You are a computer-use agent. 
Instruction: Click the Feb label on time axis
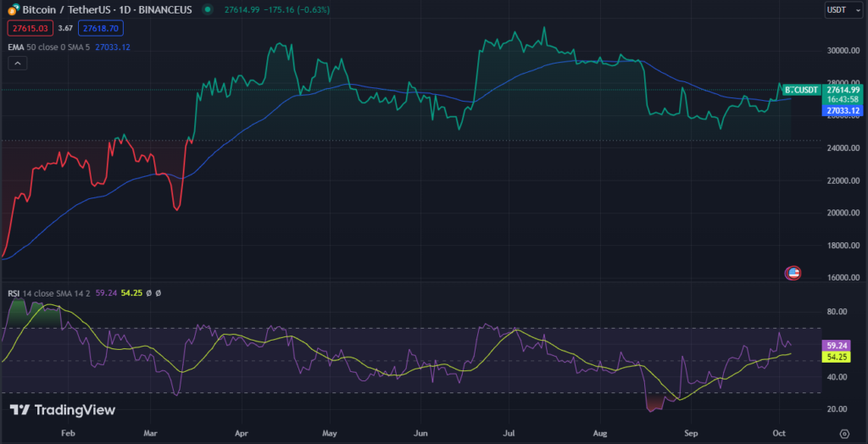(67, 432)
